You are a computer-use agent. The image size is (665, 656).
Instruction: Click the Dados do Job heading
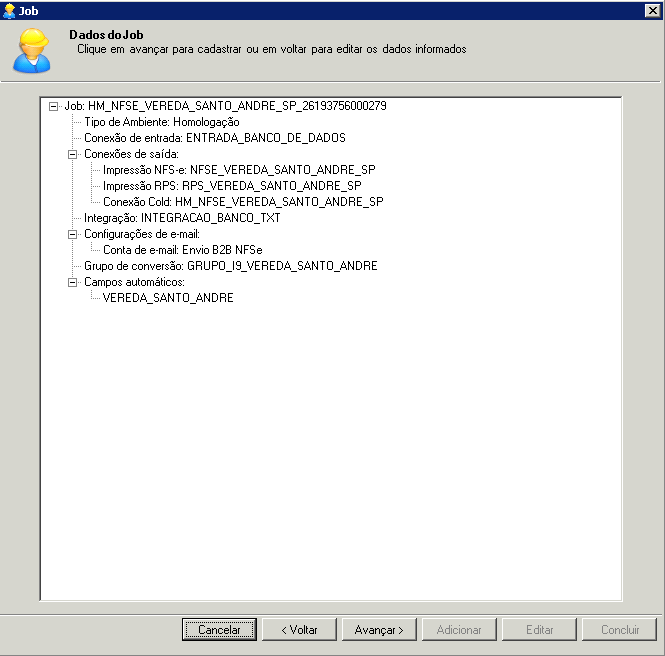tap(106, 35)
